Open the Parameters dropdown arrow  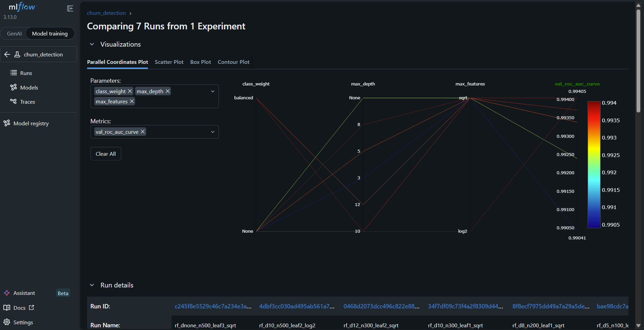coord(213,91)
